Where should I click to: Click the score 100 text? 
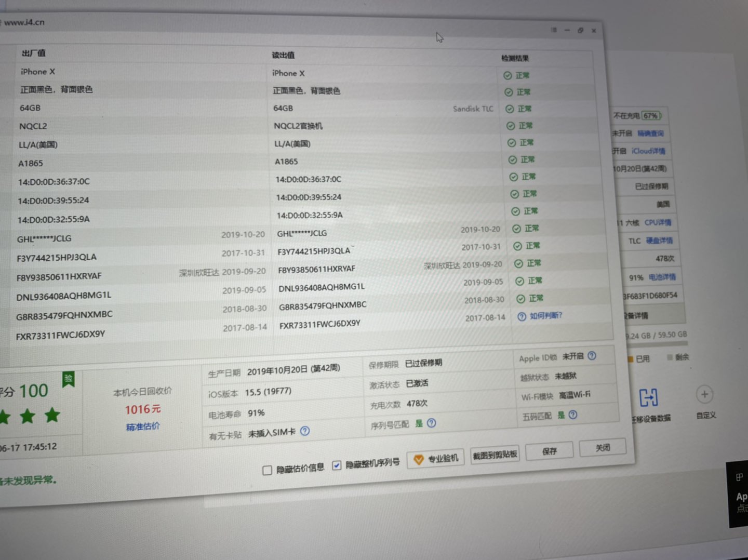tap(33, 391)
